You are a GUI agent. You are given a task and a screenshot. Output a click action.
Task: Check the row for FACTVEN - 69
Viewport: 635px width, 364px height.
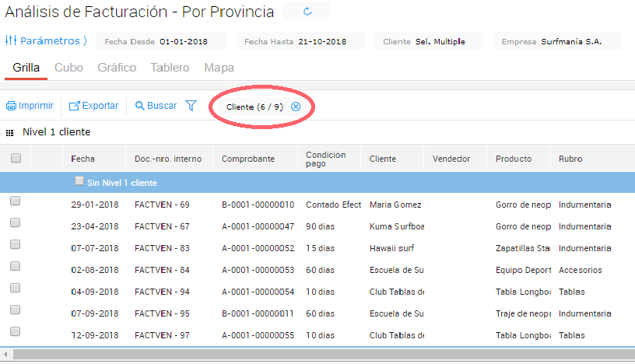click(x=15, y=201)
